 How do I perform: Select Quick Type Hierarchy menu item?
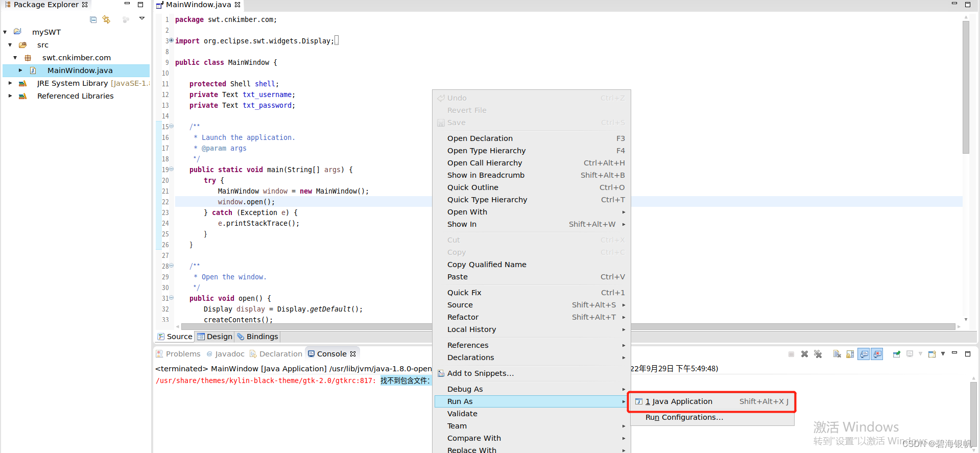coord(532,200)
